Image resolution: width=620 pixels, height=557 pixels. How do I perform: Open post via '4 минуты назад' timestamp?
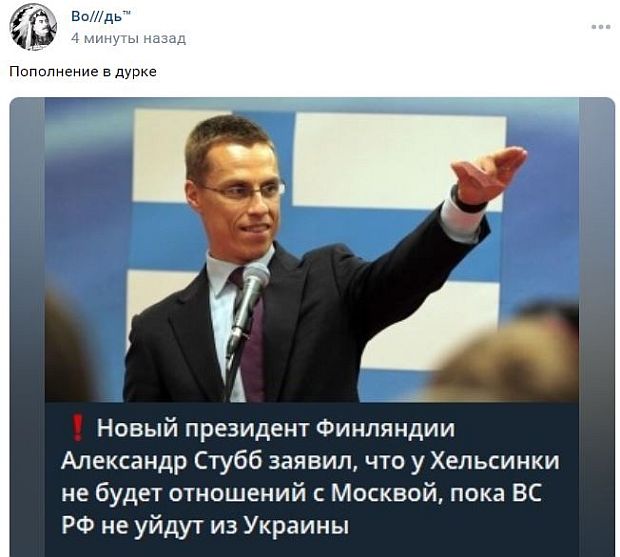click(129, 39)
